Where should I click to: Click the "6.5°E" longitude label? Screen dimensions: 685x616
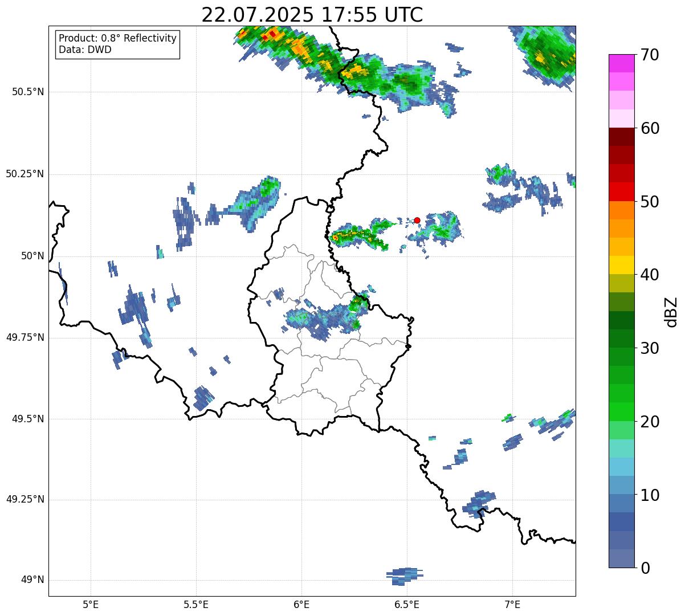[407, 604]
